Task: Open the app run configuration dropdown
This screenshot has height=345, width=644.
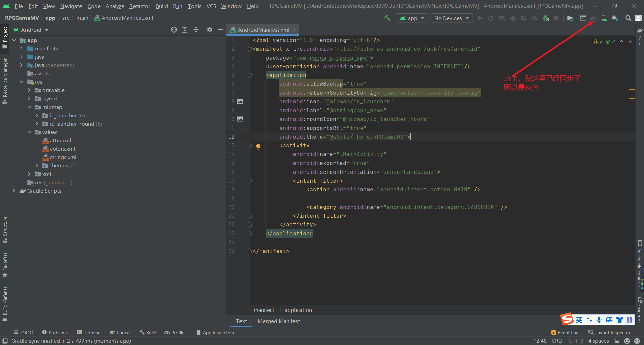Action: pyautogui.click(x=412, y=18)
